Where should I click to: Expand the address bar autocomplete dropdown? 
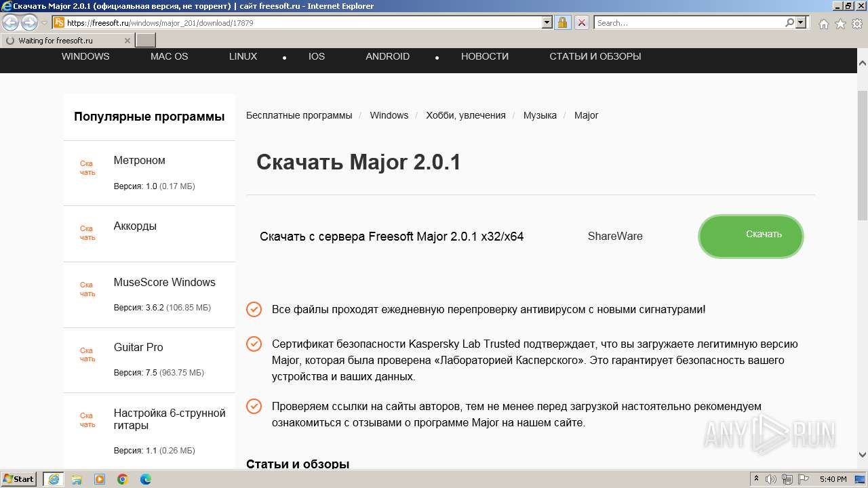point(547,22)
